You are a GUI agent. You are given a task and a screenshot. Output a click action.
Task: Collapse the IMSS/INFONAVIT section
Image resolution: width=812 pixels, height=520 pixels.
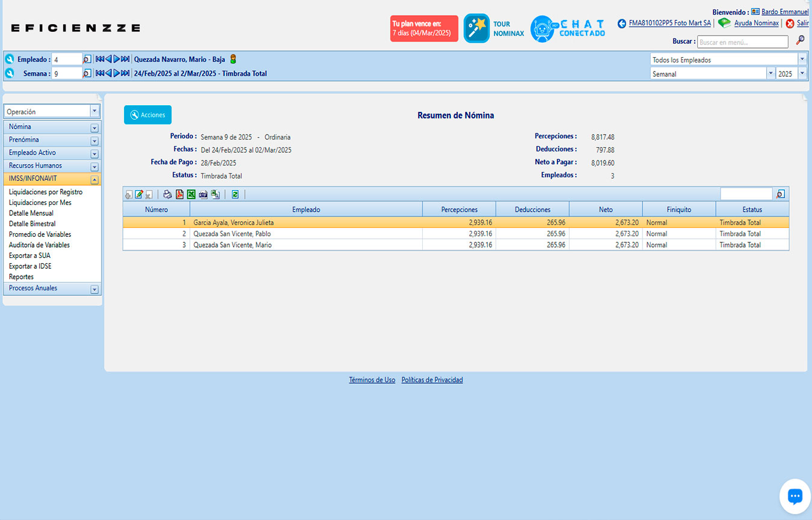point(94,179)
